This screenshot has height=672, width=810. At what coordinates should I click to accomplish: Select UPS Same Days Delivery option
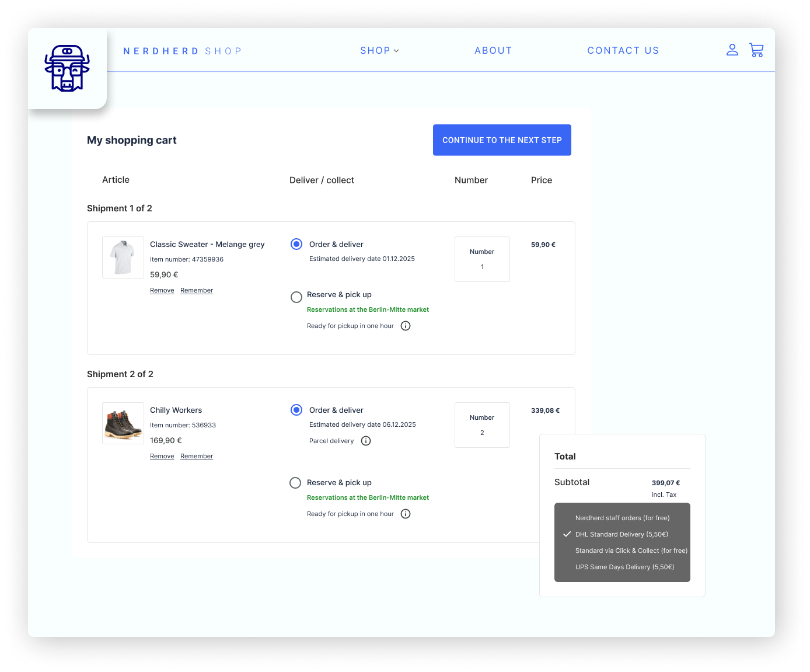coord(624,567)
